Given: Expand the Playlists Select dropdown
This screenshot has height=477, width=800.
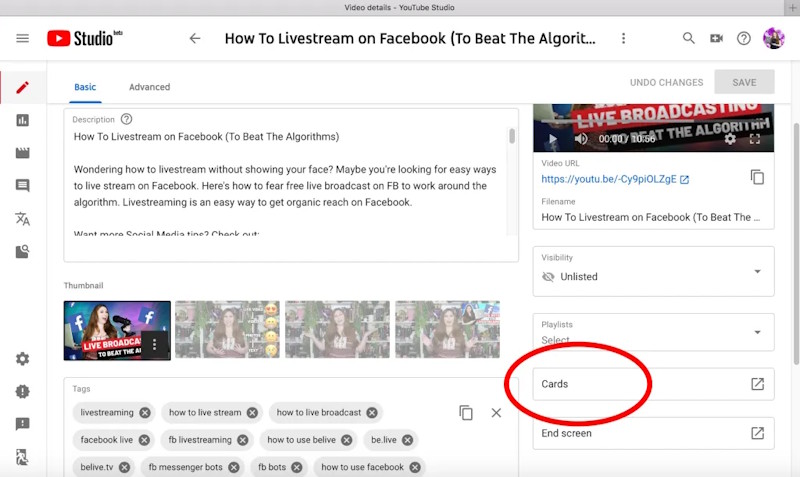Looking at the screenshot, I should tap(654, 332).
